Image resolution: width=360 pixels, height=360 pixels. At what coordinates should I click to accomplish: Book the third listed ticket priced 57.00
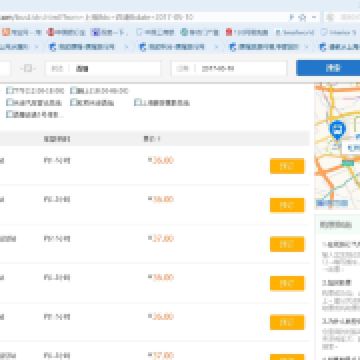coord(287,244)
